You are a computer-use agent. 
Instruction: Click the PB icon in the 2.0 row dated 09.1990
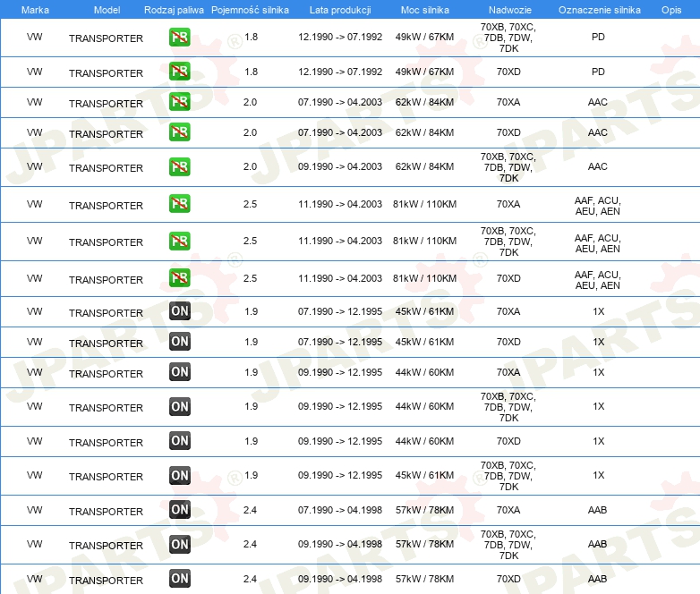coord(179,166)
